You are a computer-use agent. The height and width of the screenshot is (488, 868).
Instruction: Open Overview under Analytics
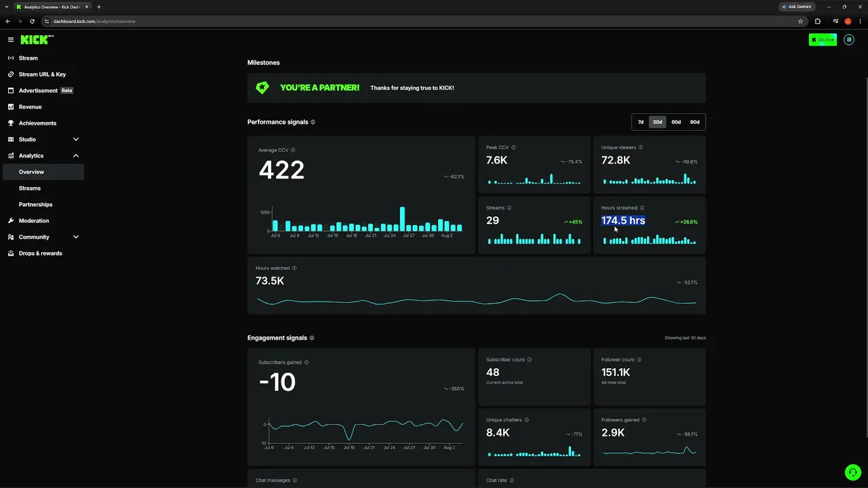42,172
